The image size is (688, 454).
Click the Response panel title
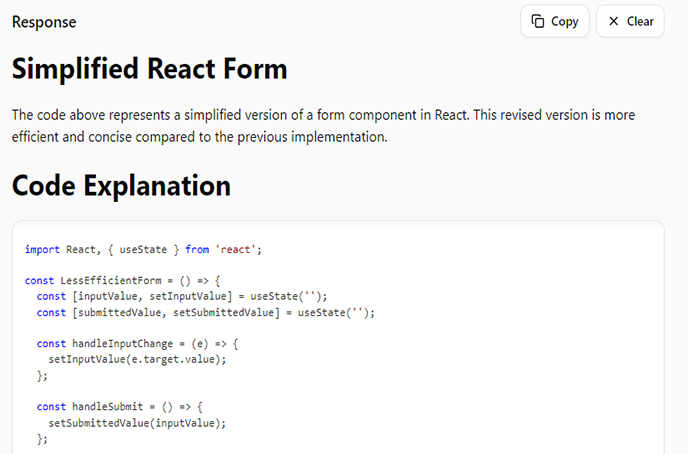44,22
